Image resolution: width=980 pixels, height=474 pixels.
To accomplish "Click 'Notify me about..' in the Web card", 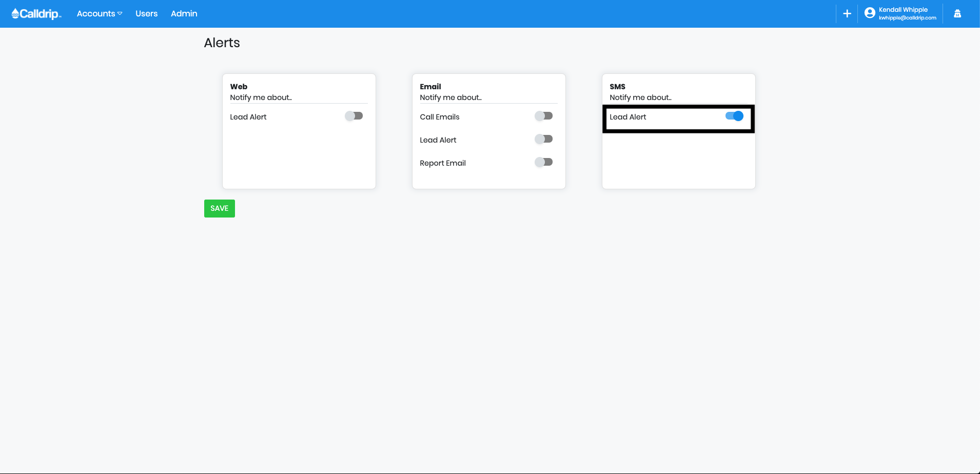I will (261, 97).
